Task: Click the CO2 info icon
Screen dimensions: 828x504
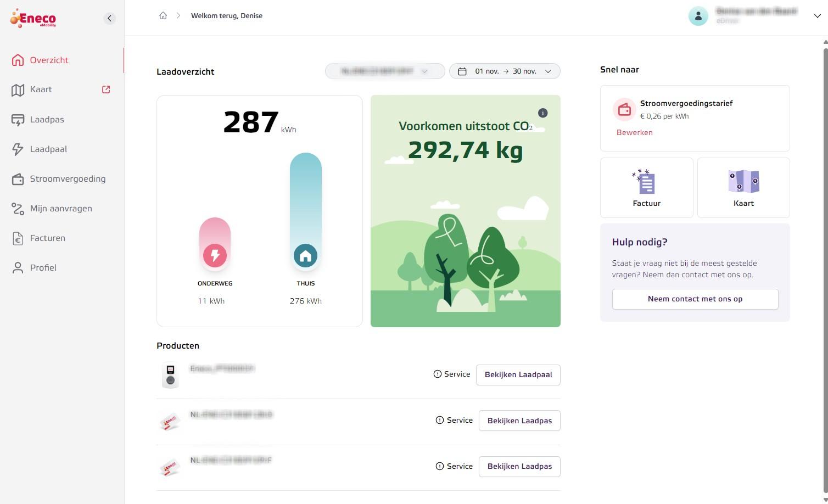Action: [x=542, y=113]
